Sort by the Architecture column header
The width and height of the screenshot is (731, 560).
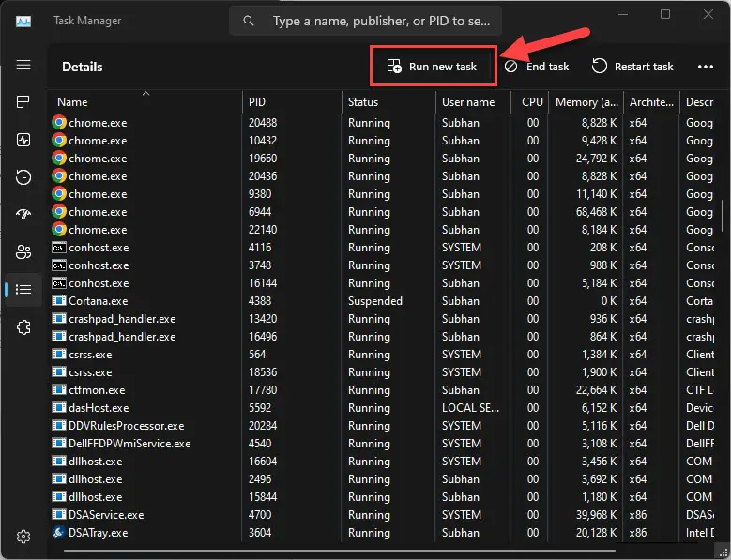pyautogui.click(x=651, y=102)
